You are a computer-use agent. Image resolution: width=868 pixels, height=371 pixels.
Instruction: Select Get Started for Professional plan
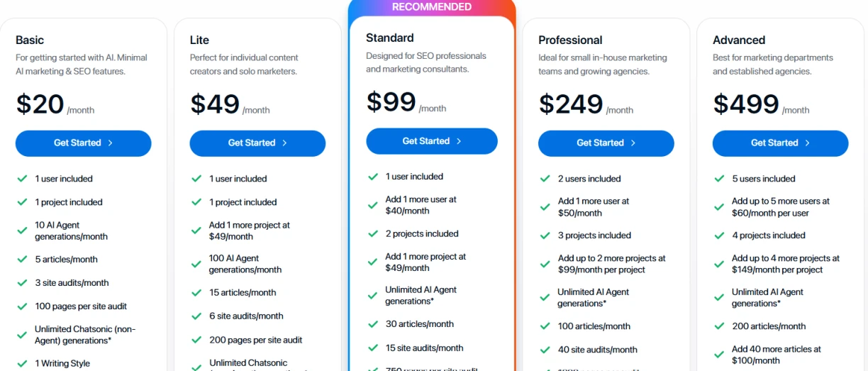(606, 143)
